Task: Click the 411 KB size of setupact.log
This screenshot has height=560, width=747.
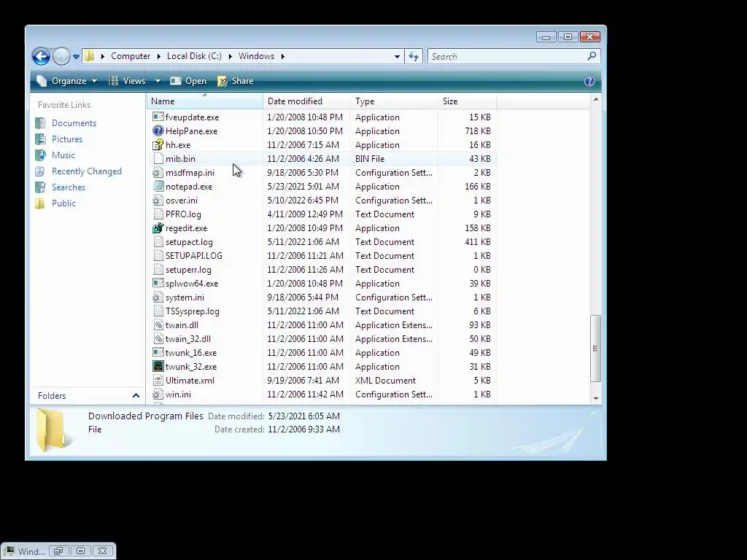Action: (x=477, y=241)
